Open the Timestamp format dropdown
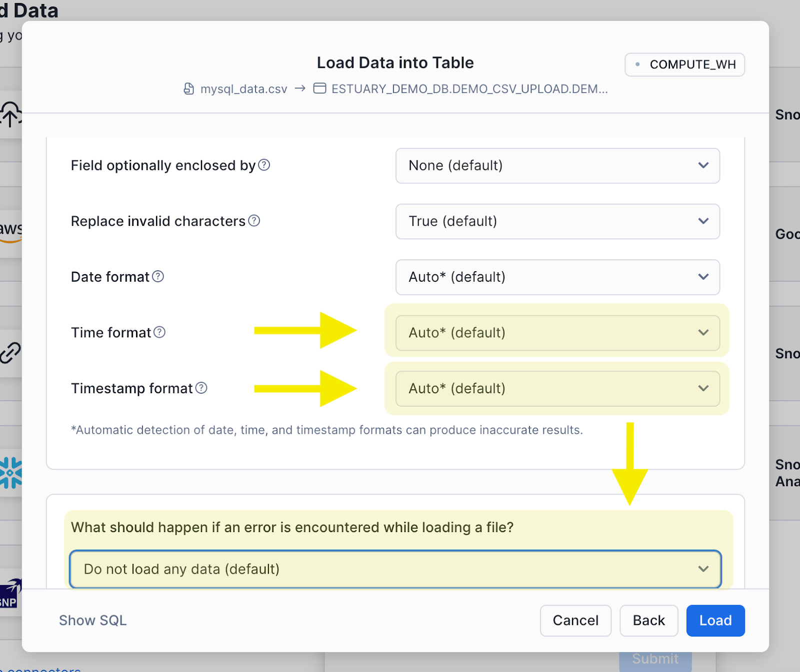This screenshot has width=800, height=672. pos(557,388)
